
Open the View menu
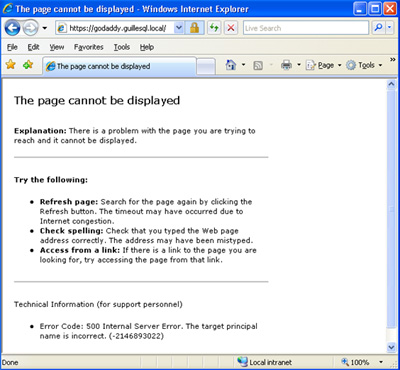coord(57,47)
